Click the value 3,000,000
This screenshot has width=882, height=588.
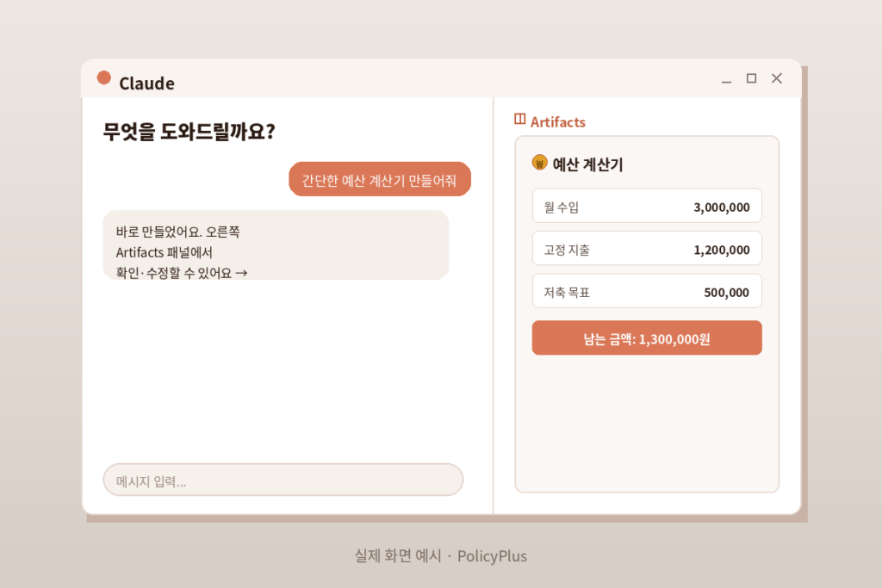coord(722,207)
